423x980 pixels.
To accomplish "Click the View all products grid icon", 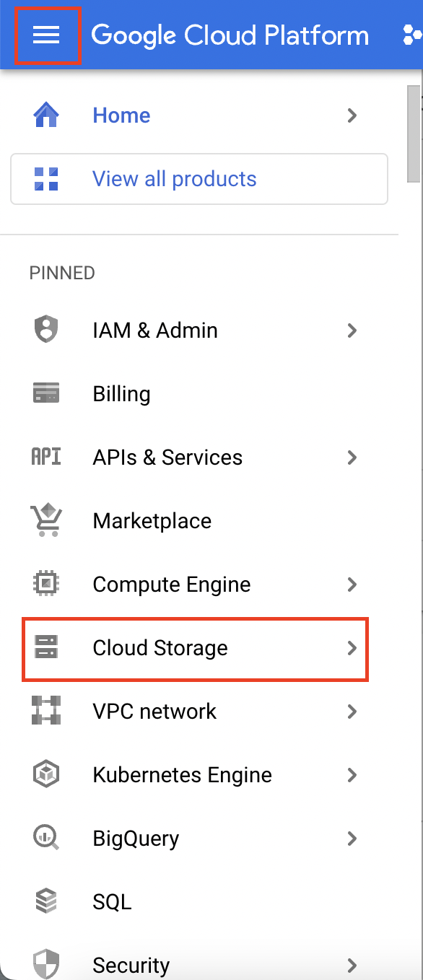I will click(46, 179).
